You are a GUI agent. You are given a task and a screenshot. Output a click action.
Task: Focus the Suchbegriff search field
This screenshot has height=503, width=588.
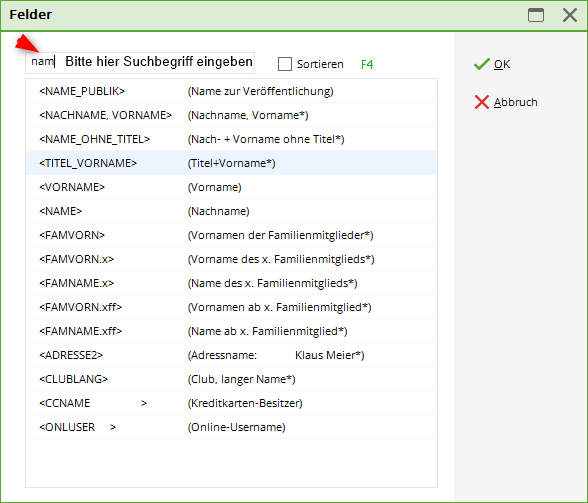point(140,62)
